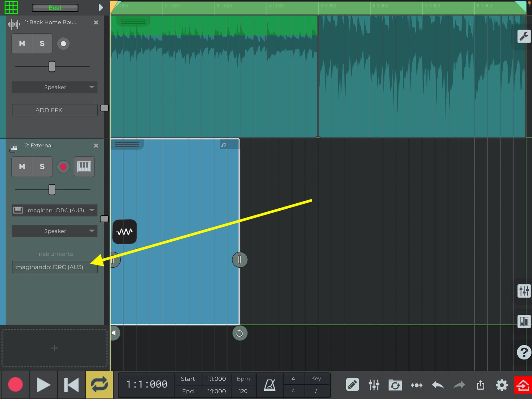Expand track 1 Speaker output dropdown
This screenshot has width=532, height=399.
pos(55,87)
